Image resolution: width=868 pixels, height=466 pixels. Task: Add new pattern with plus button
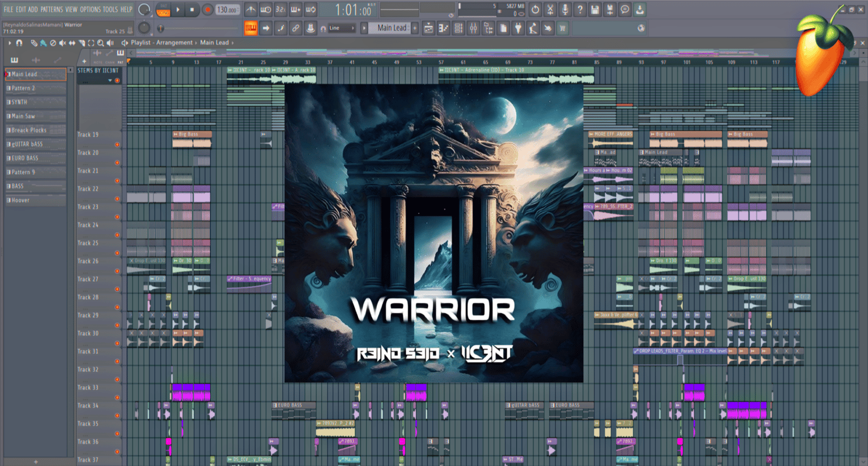414,28
